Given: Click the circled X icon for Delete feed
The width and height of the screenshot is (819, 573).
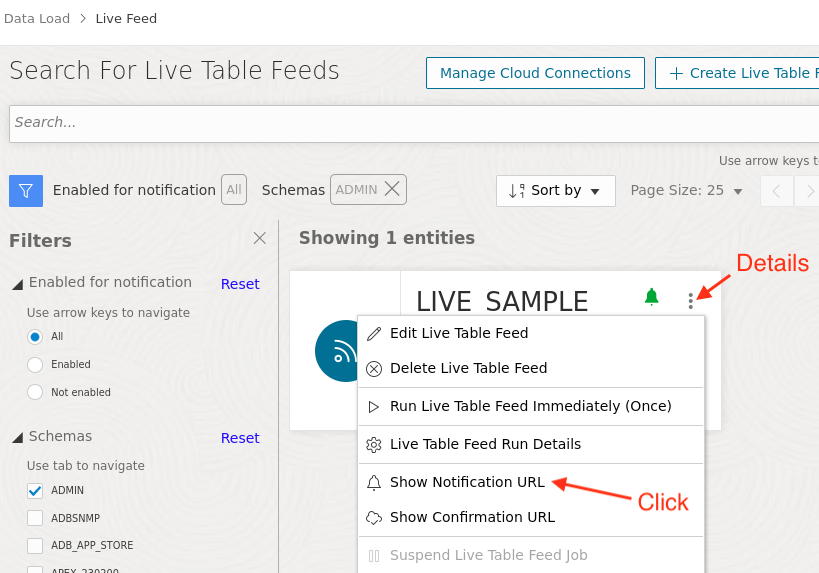Looking at the screenshot, I should tap(374, 369).
